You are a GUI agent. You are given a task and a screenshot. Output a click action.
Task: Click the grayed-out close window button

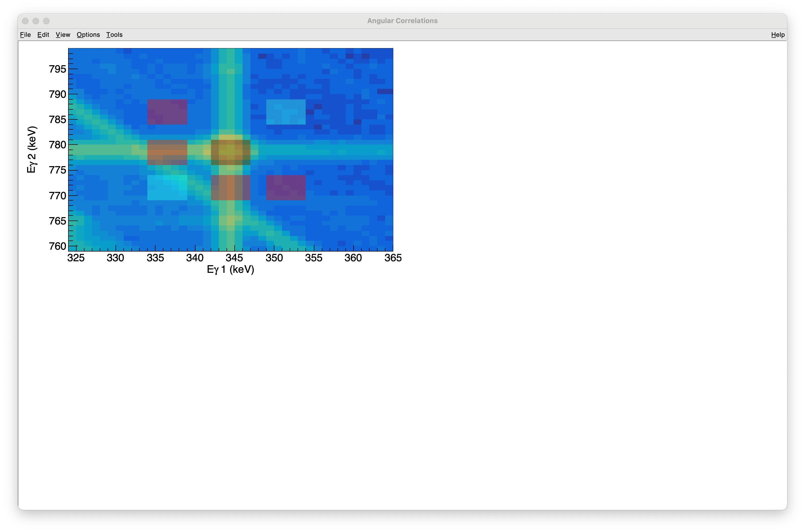point(25,21)
